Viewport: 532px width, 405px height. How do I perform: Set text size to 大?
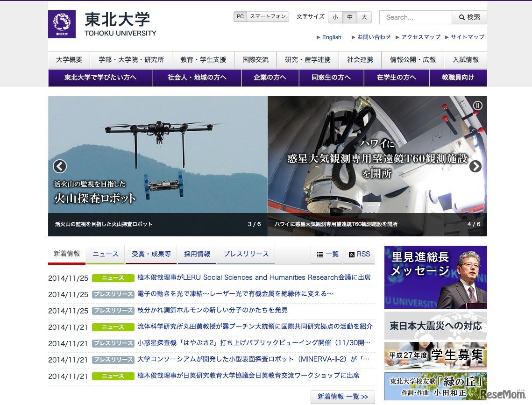pyautogui.click(x=364, y=17)
